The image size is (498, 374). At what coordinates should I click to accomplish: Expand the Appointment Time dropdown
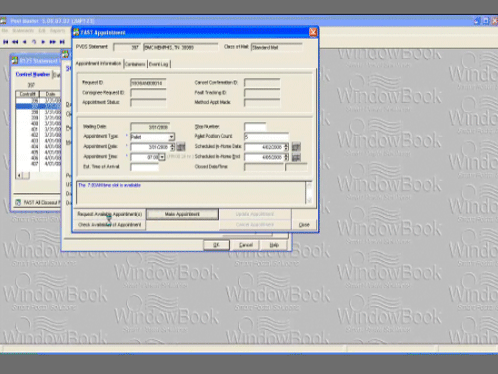click(162, 157)
